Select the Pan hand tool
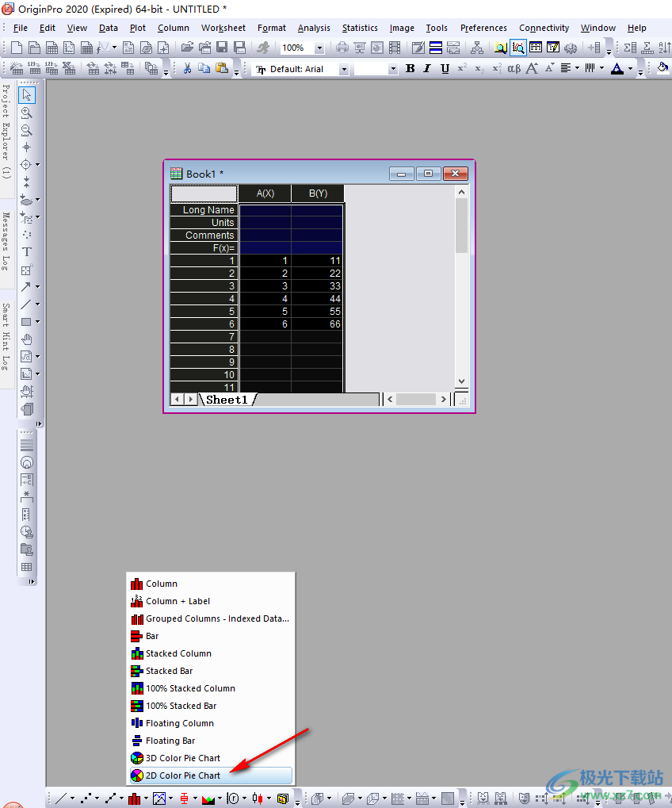672x808 pixels. click(x=27, y=339)
